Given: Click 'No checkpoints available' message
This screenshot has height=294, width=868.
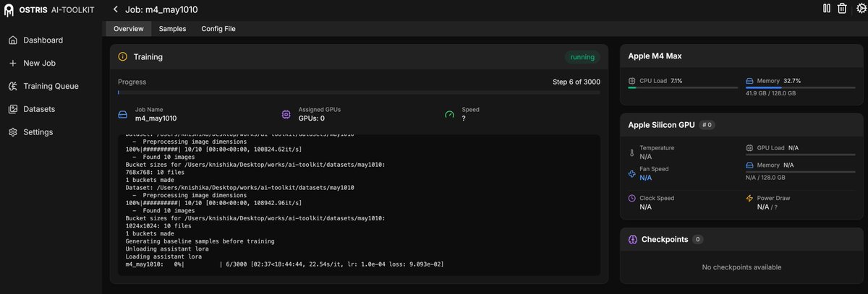Looking at the screenshot, I should pyautogui.click(x=741, y=267).
